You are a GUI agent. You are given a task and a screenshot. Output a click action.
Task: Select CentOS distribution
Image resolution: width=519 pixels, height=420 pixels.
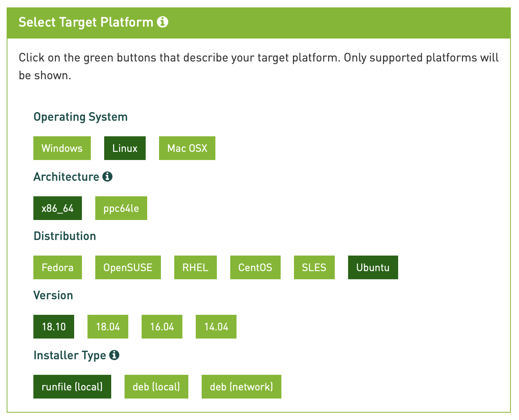tap(255, 267)
